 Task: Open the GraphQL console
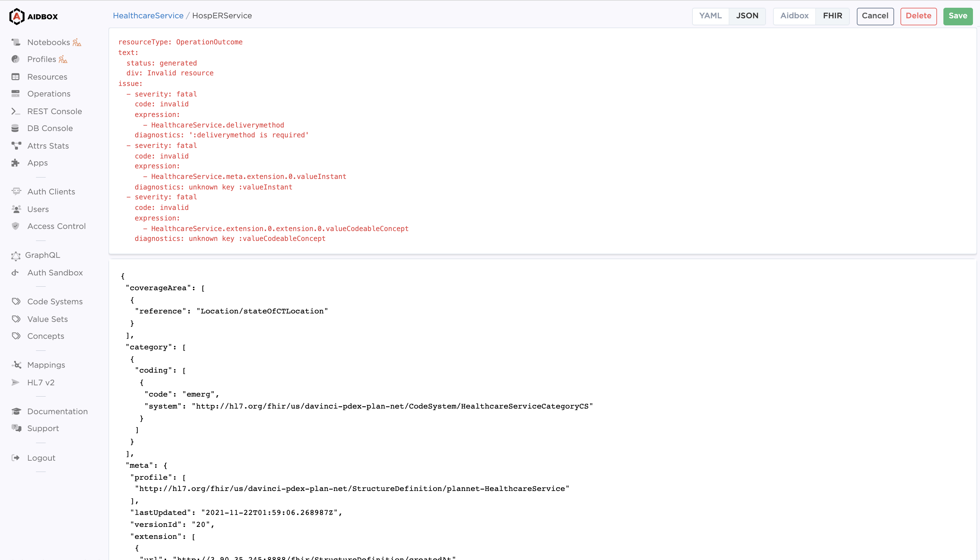pyautogui.click(x=43, y=255)
